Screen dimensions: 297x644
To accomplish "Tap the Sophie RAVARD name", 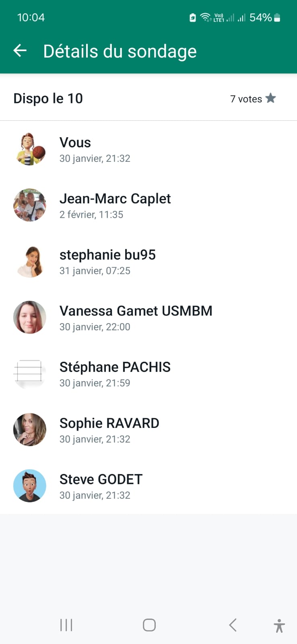I will point(109,423).
